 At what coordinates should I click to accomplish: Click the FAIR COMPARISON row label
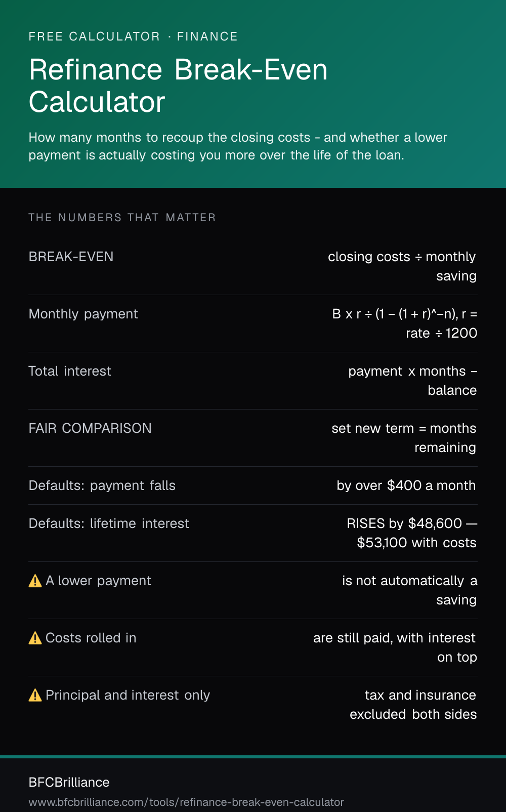pyautogui.click(x=90, y=428)
